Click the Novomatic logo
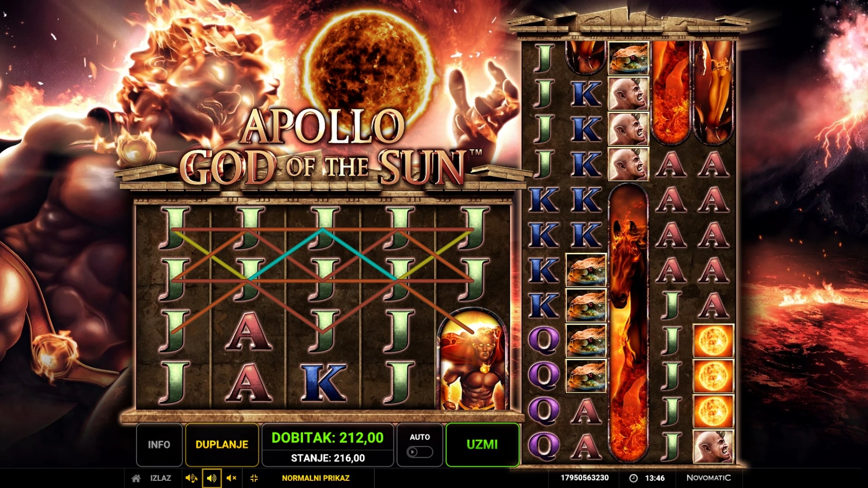 click(x=708, y=478)
